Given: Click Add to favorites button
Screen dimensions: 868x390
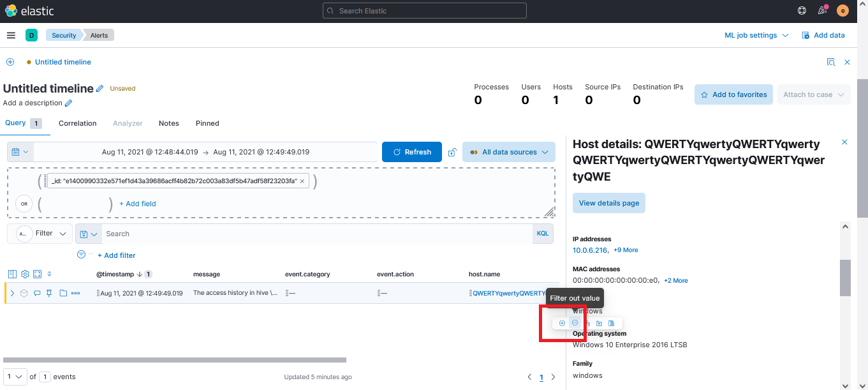Looking at the screenshot, I should coord(733,94).
